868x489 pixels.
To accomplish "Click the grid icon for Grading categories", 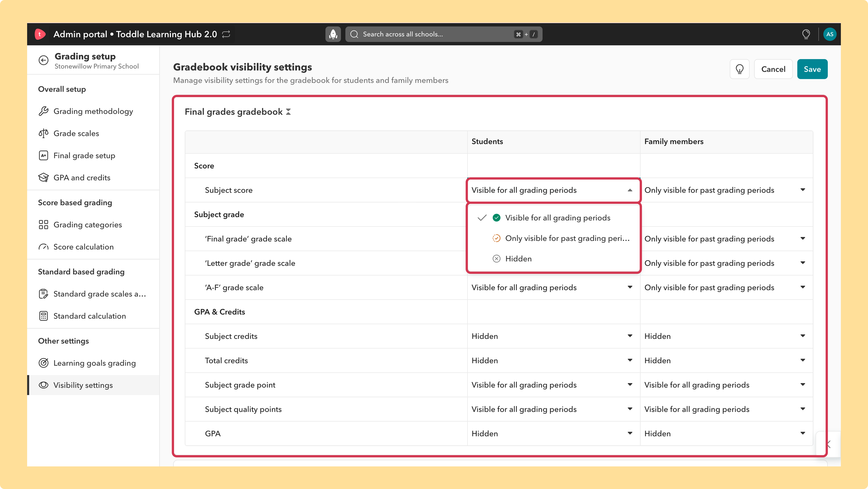I will [x=44, y=225].
